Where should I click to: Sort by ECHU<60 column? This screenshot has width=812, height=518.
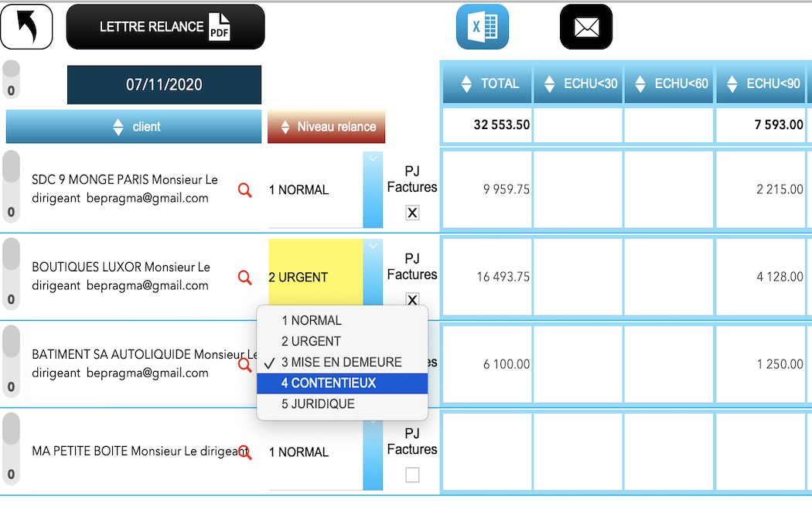(669, 83)
